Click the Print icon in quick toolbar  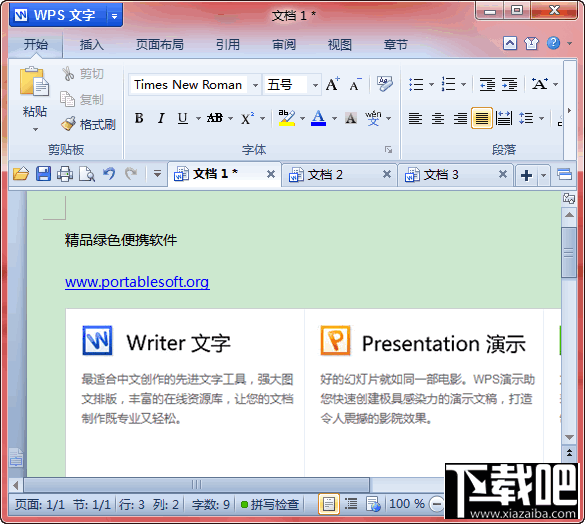tap(65, 174)
